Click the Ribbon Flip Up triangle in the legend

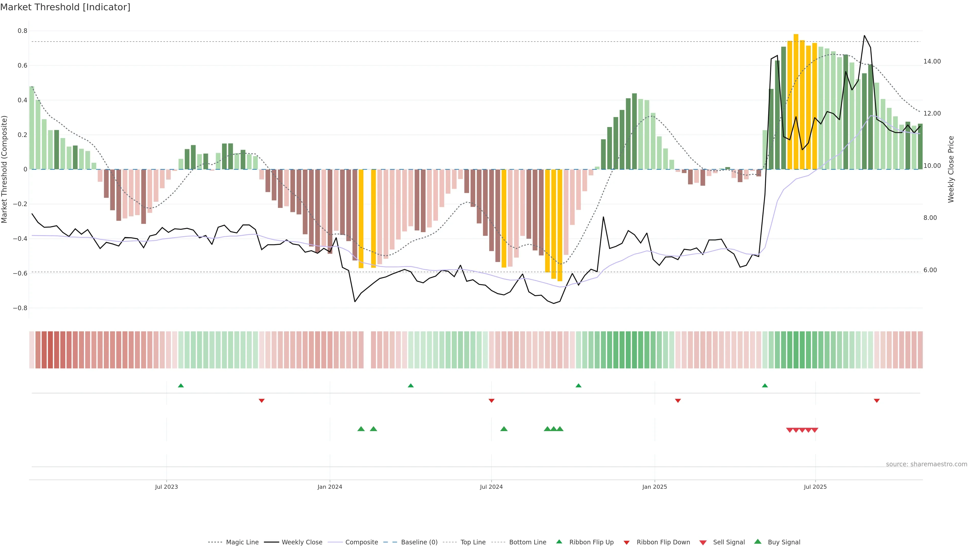[x=559, y=542]
